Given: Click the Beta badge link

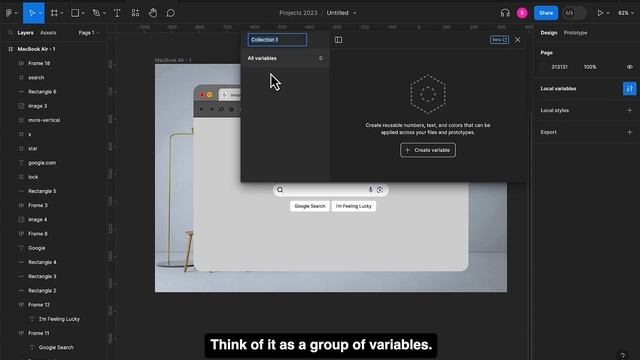Looking at the screenshot, I should [499, 40].
